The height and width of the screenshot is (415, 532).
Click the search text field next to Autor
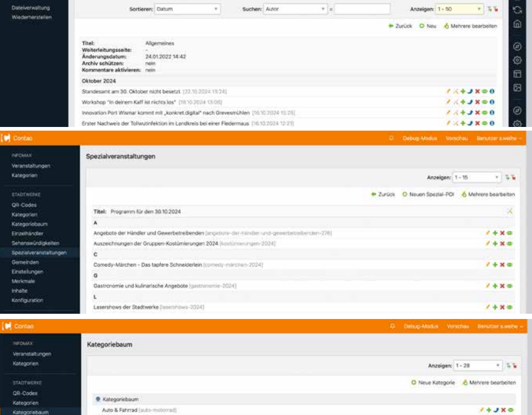pos(362,9)
